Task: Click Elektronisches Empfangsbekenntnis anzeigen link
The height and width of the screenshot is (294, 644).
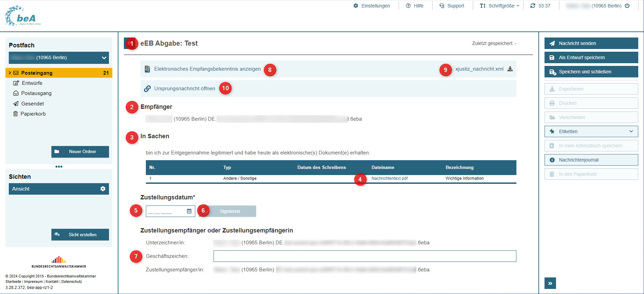Action: click(x=207, y=69)
